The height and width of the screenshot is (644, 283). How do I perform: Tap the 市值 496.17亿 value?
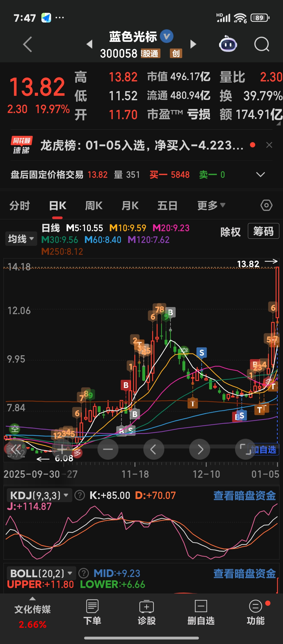(179, 77)
